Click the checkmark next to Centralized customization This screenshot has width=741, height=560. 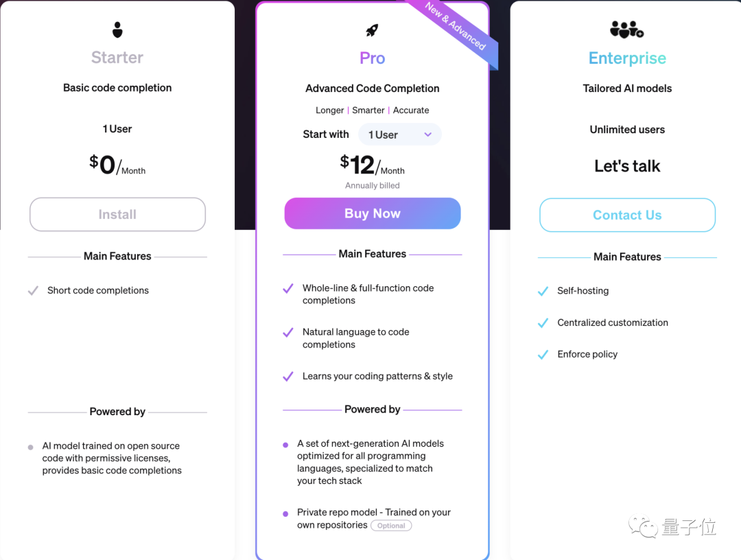(x=543, y=323)
